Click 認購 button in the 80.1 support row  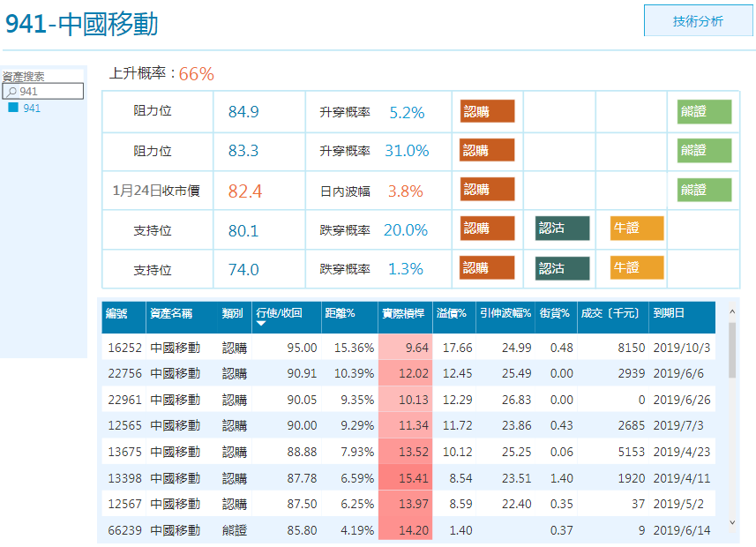point(487,229)
